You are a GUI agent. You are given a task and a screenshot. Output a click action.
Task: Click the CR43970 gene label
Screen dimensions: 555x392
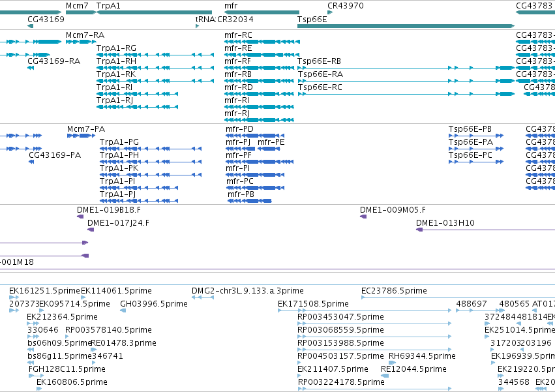pyautogui.click(x=346, y=6)
